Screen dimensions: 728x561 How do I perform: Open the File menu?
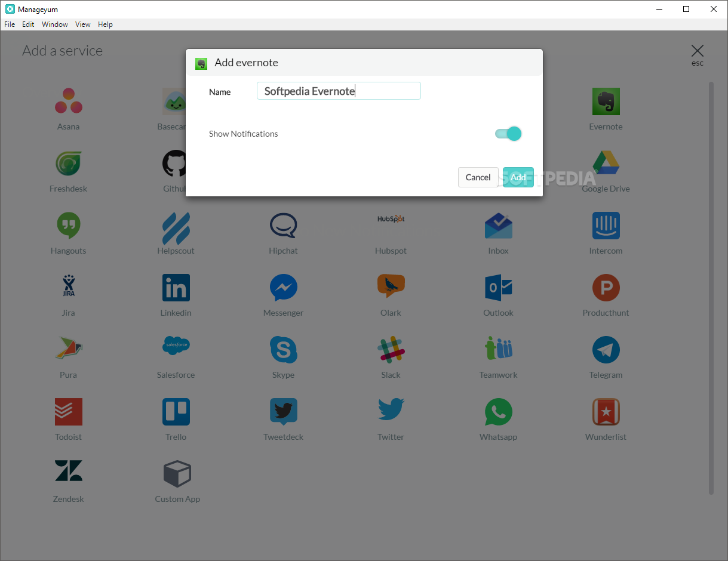(x=10, y=24)
